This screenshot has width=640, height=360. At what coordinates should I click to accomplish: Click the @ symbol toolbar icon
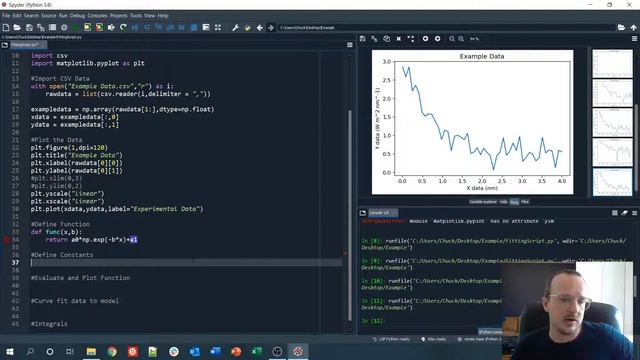(x=64, y=27)
